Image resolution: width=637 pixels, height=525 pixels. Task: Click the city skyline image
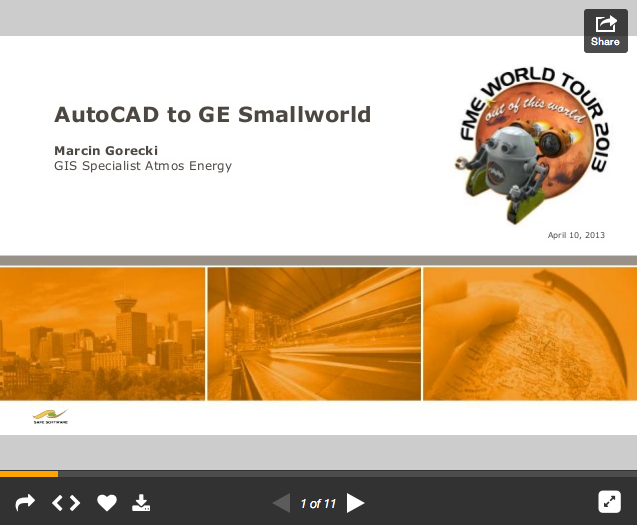pyautogui.click(x=102, y=334)
